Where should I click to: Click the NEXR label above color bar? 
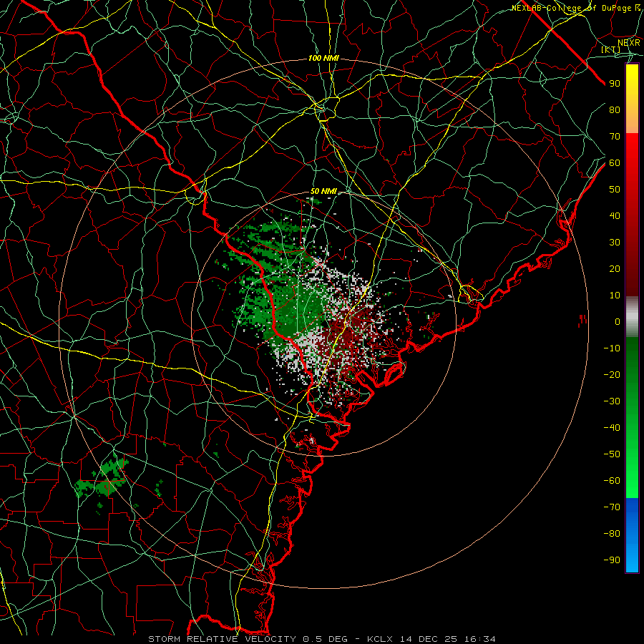tap(628, 43)
